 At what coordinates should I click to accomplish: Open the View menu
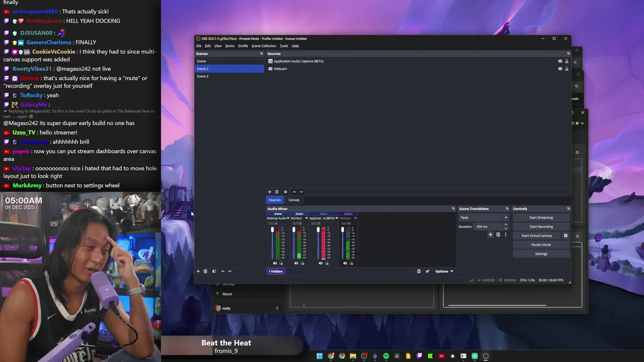point(218,46)
